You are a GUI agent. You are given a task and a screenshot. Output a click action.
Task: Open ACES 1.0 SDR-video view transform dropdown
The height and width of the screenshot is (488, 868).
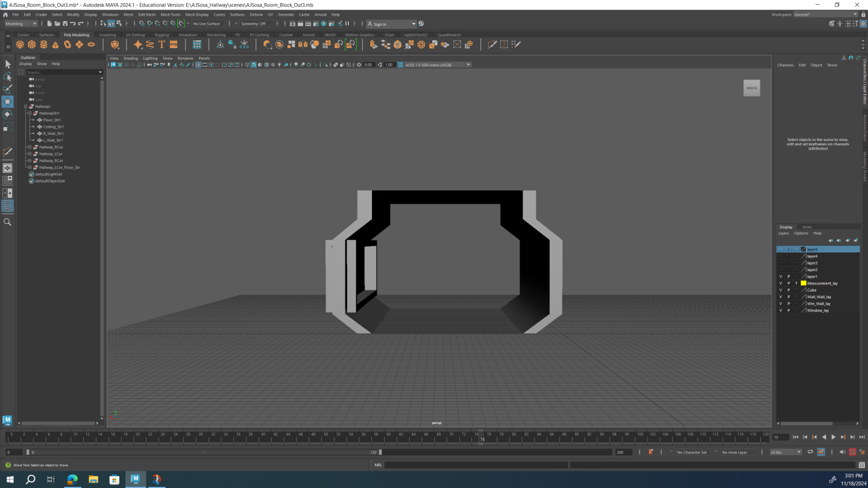tap(438, 64)
